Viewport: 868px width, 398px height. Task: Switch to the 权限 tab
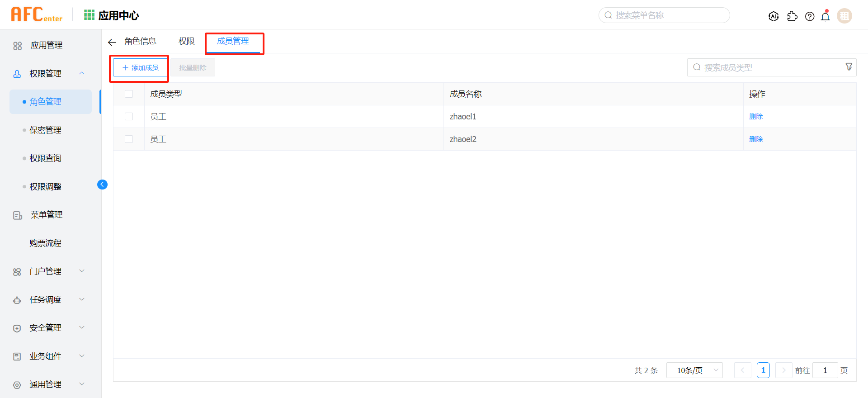[186, 41]
